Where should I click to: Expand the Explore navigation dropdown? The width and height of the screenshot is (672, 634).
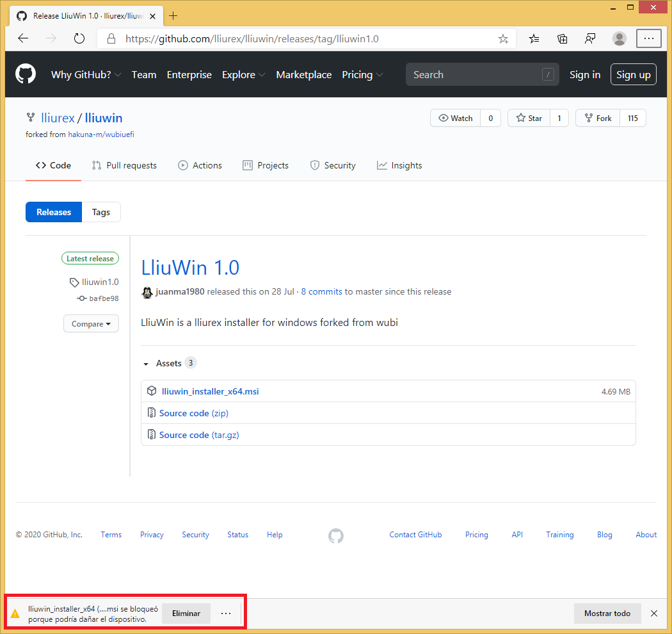click(243, 75)
